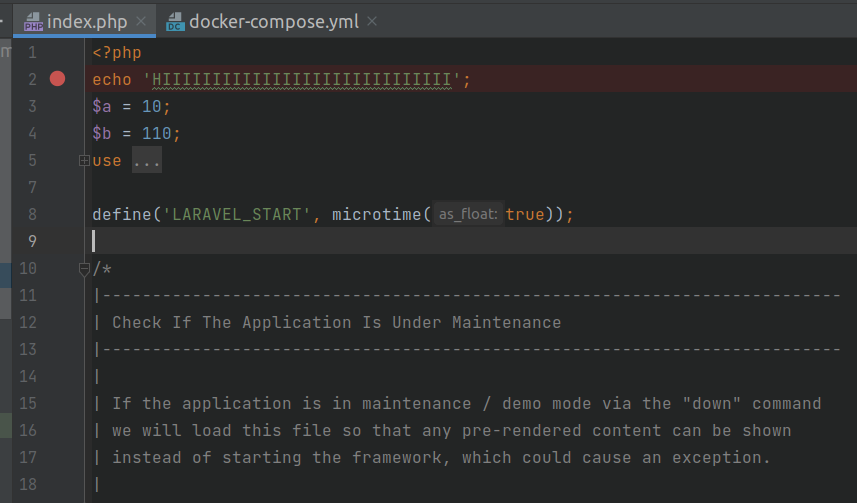Close the index.php tab

point(142,21)
